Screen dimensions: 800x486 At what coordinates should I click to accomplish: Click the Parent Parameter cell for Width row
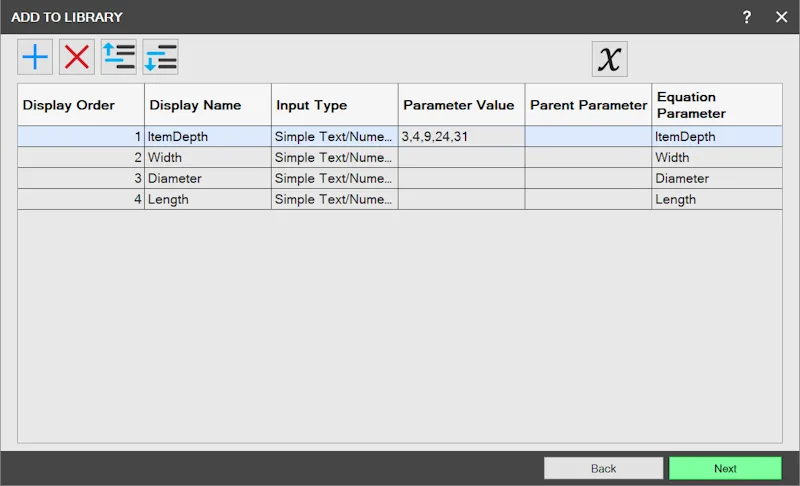(x=588, y=158)
